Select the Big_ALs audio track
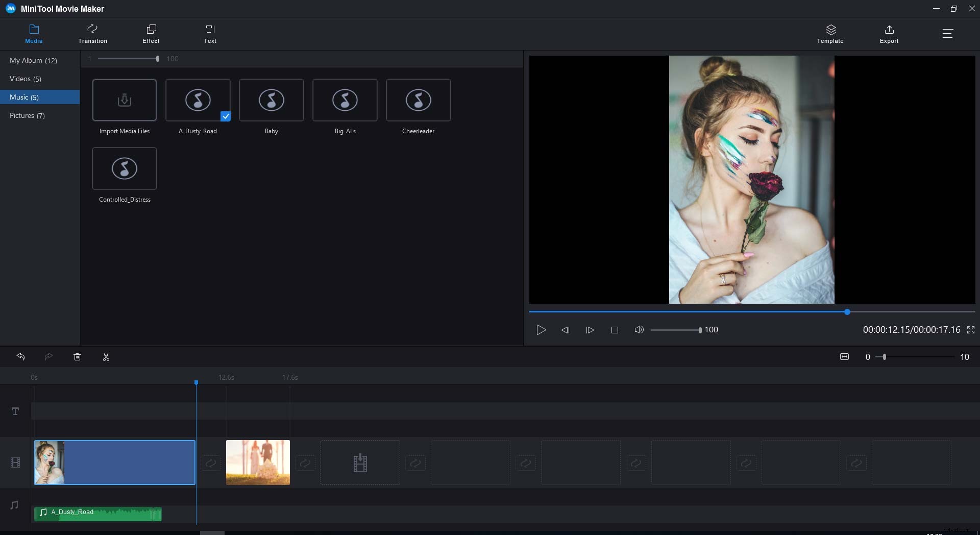 345,100
